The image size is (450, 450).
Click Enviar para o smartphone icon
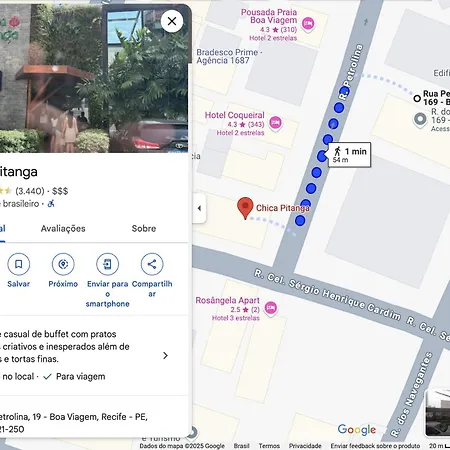107,264
